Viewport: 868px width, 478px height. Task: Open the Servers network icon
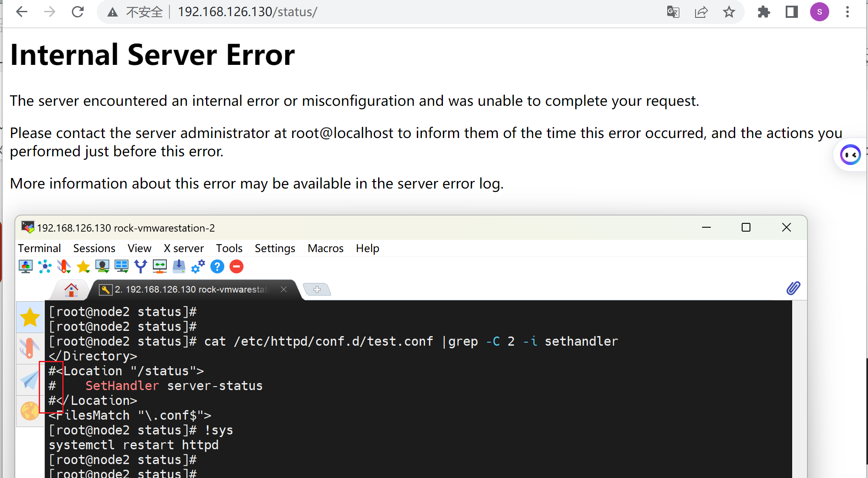[45, 266]
